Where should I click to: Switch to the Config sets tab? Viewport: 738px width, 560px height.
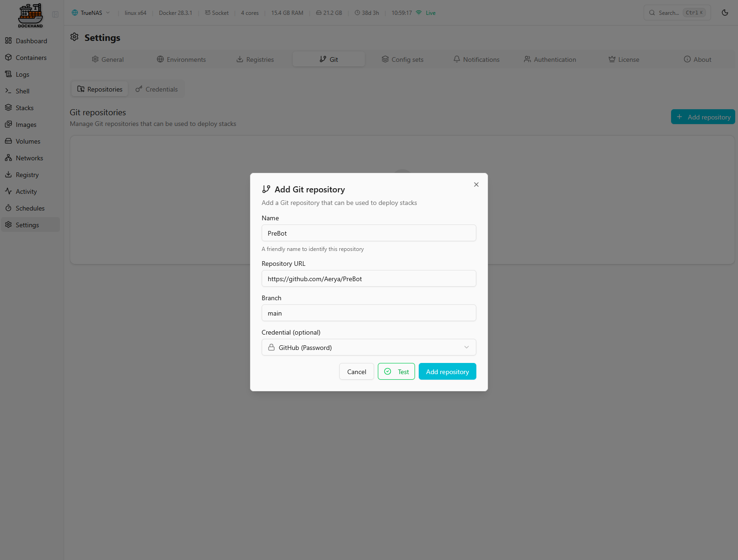[402, 59]
